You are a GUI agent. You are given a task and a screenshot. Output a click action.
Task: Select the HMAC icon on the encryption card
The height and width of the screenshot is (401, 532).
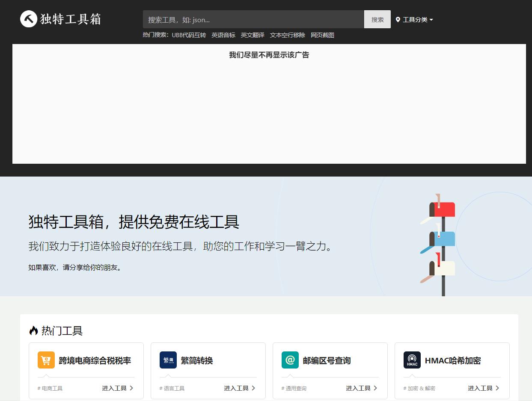pos(412,360)
